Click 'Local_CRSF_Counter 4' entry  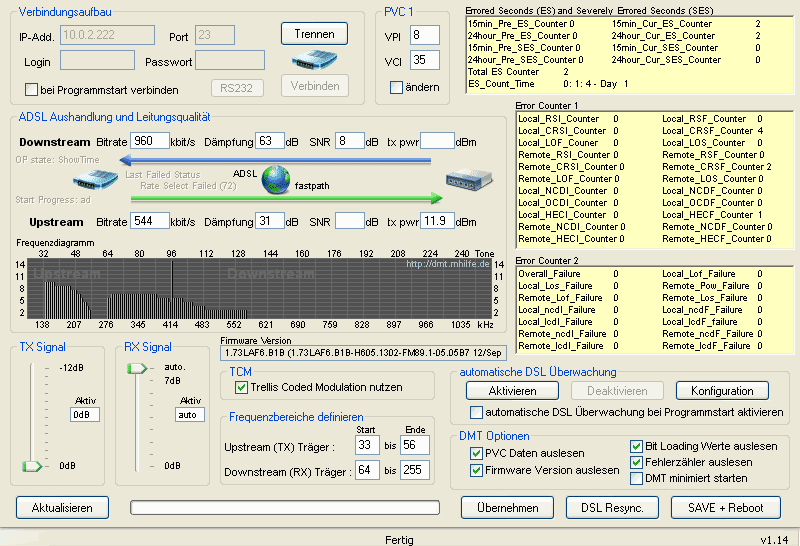713,131
